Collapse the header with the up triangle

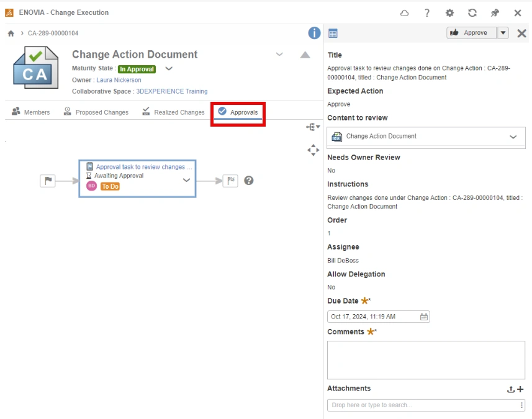point(305,55)
